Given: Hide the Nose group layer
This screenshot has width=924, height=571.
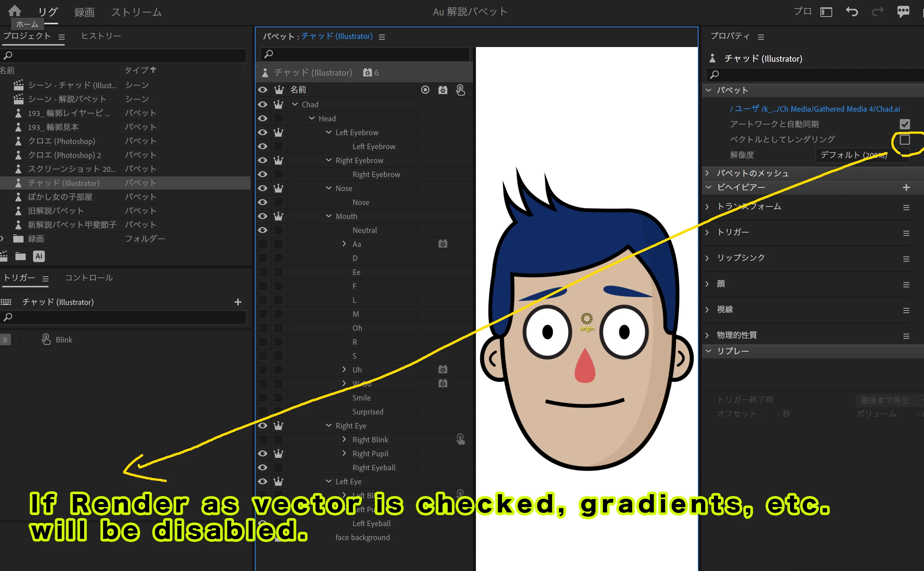Looking at the screenshot, I should click(x=263, y=188).
